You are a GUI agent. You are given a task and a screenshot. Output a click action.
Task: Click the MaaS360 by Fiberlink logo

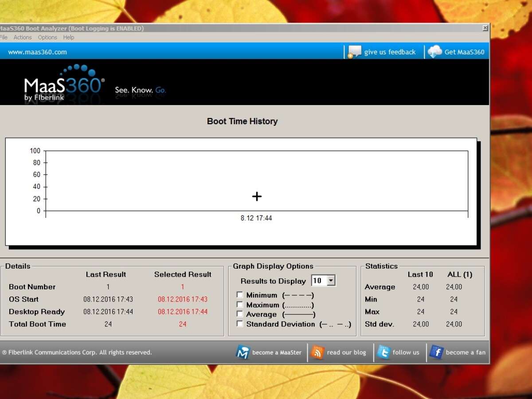pyautogui.click(x=64, y=83)
